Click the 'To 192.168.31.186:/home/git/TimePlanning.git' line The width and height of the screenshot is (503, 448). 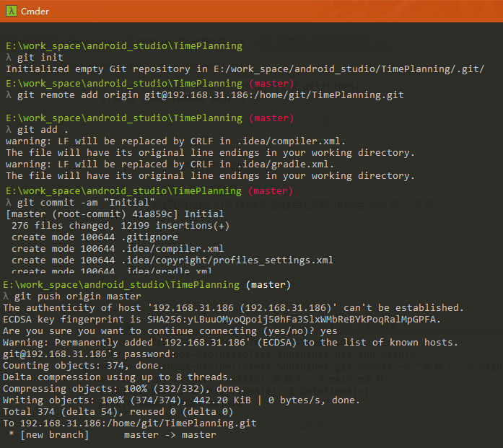pos(132,423)
